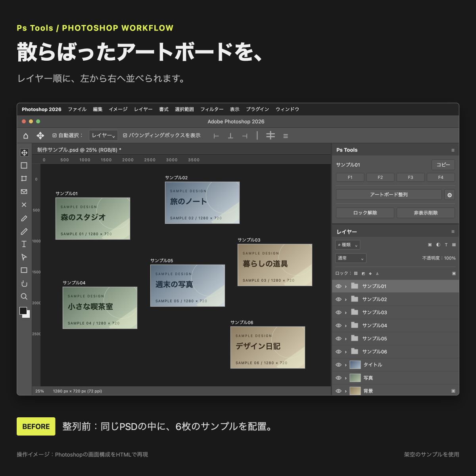The width and height of the screenshot is (476, 476).
Task: Expand the サンプル06 layer group chevron
Action: [345, 352]
